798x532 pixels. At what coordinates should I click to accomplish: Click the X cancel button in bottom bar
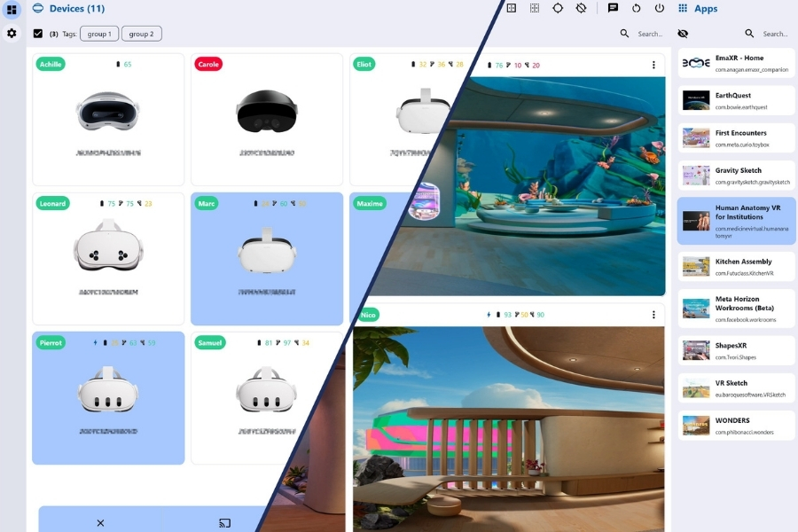click(x=100, y=523)
